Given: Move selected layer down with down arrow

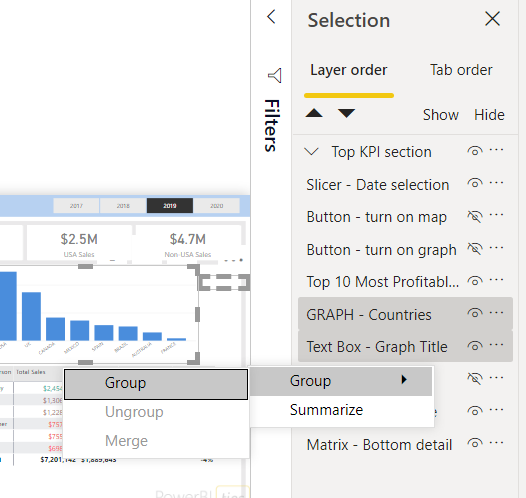Looking at the screenshot, I should click(346, 113).
